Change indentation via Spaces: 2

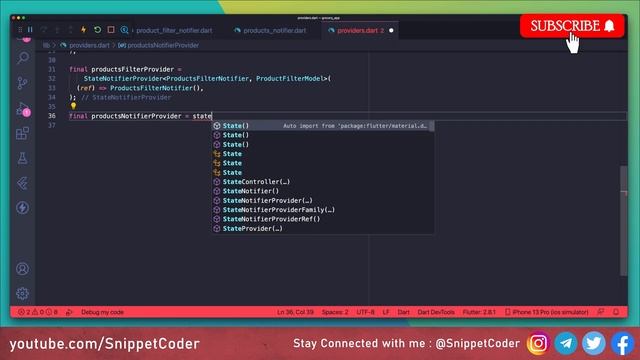click(335, 312)
